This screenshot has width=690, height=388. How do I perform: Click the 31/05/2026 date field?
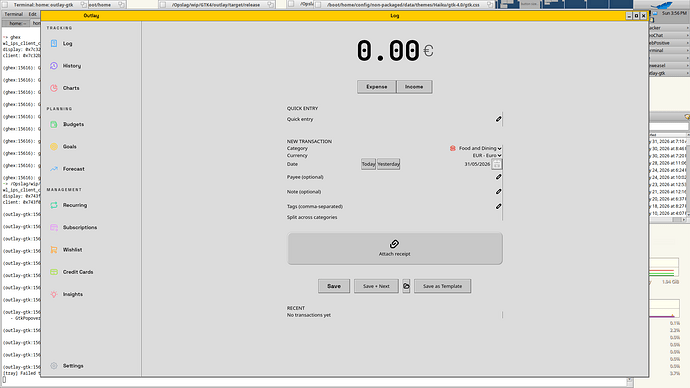[477, 165]
